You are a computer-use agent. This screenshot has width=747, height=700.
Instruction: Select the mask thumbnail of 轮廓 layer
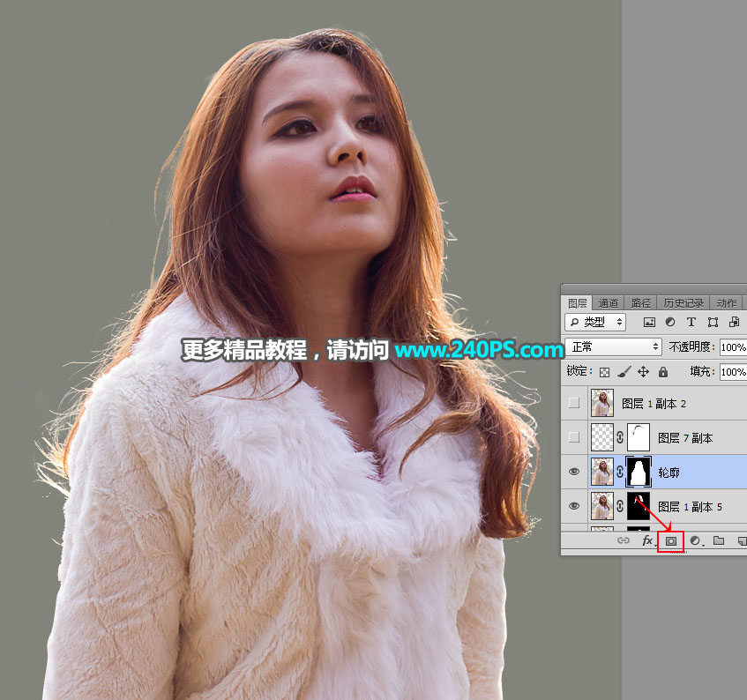639,472
